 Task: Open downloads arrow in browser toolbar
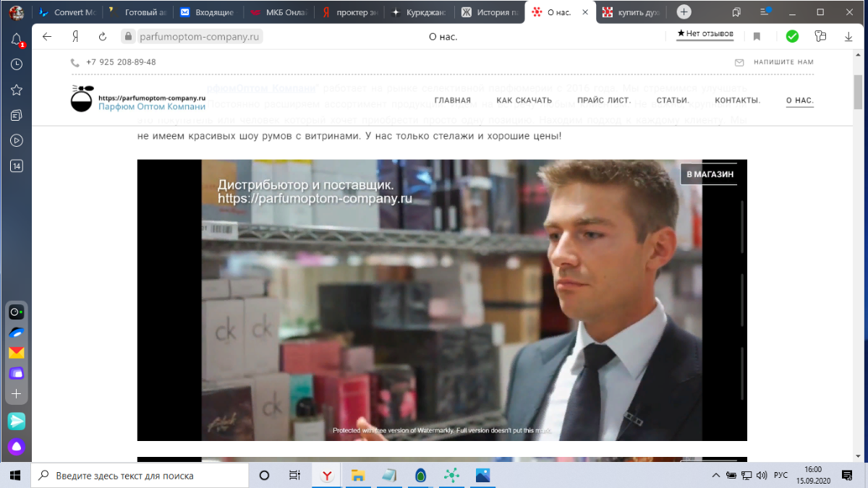click(x=848, y=36)
